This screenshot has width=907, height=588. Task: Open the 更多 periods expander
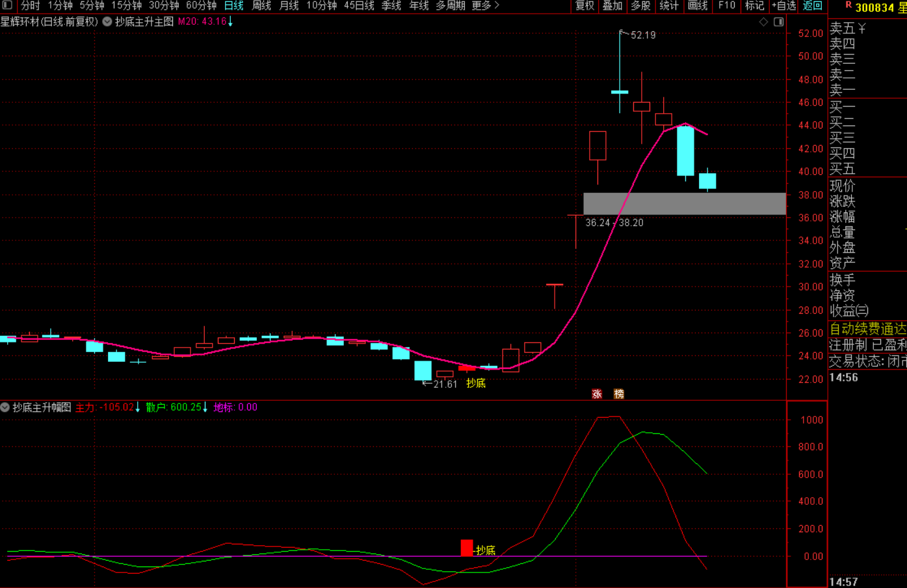point(485,6)
